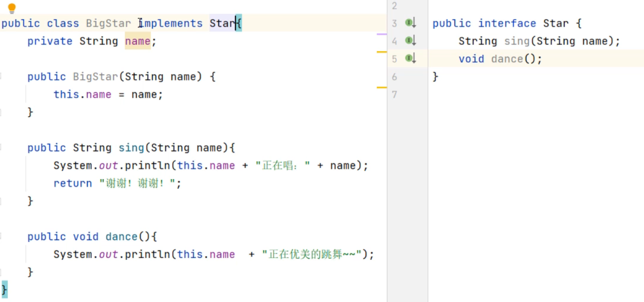
Task: Click the implemented-by gutter icon on line 5
Action: [x=411, y=58]
